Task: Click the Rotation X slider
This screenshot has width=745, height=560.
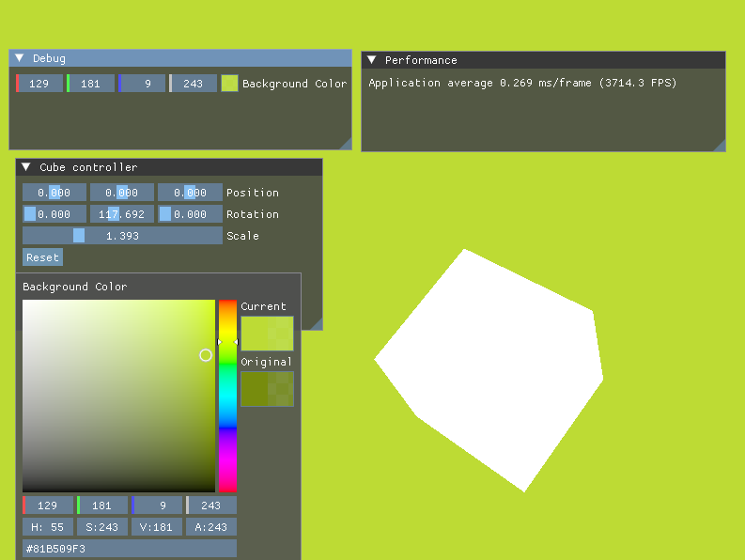Action: (54, 214)
